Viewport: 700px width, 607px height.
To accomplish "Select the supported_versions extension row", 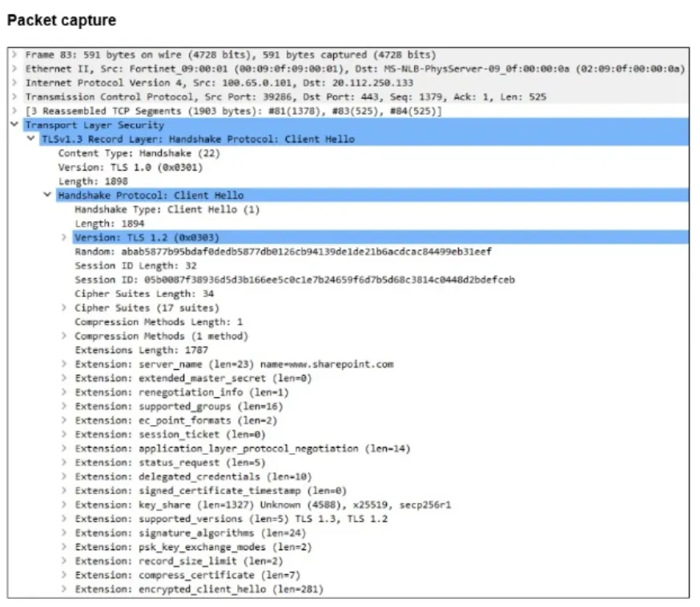I will point(380,519).
